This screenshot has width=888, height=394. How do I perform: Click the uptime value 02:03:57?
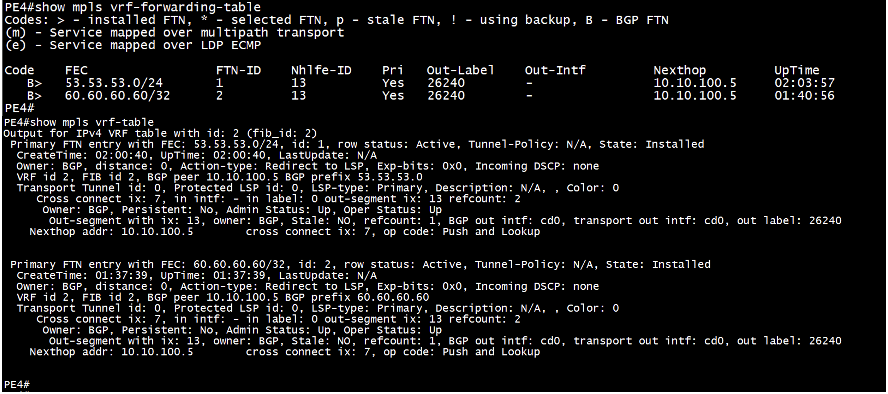click(x=804, y=83)
